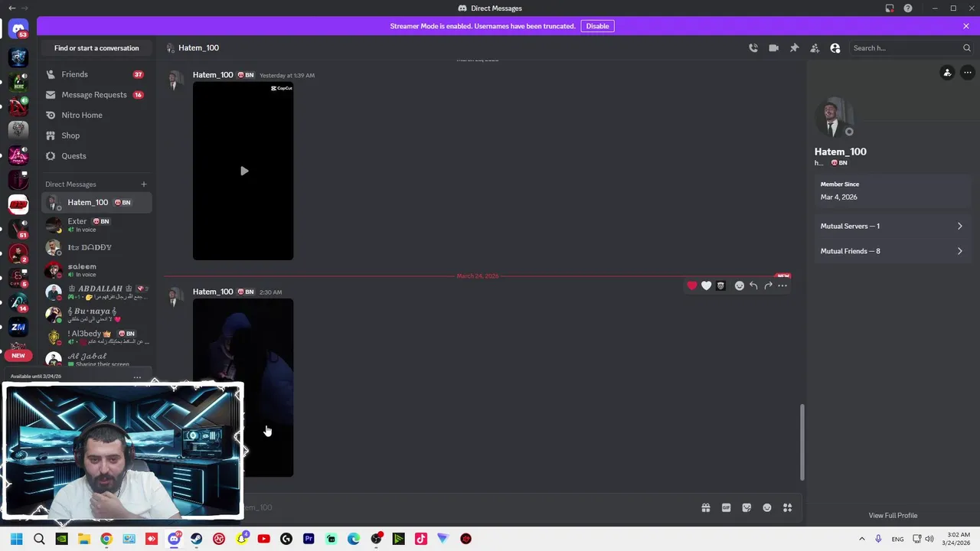Open the Quests page
This screenshot has height=551, width=980.
point(96,156)
